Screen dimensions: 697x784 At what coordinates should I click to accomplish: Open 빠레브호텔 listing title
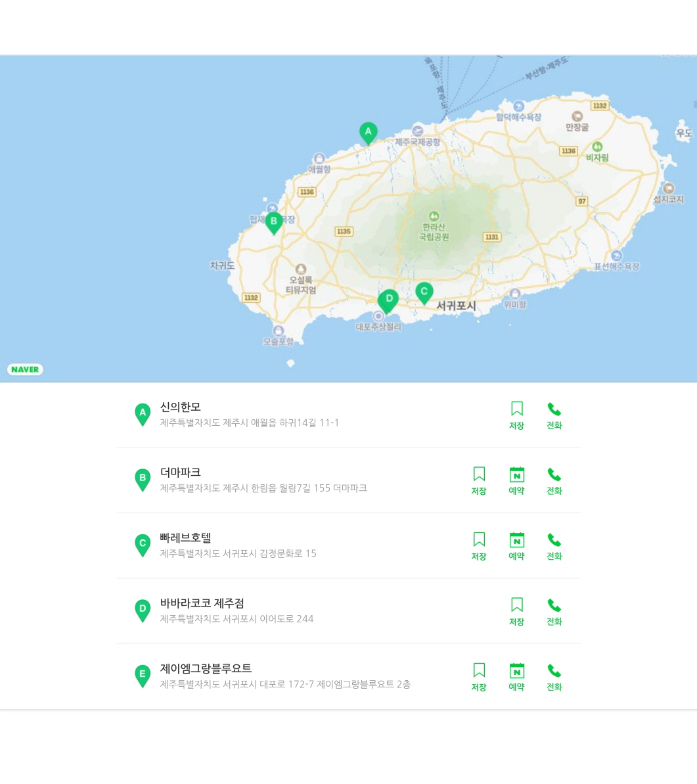pyautogui.click(x=186, y=538)
